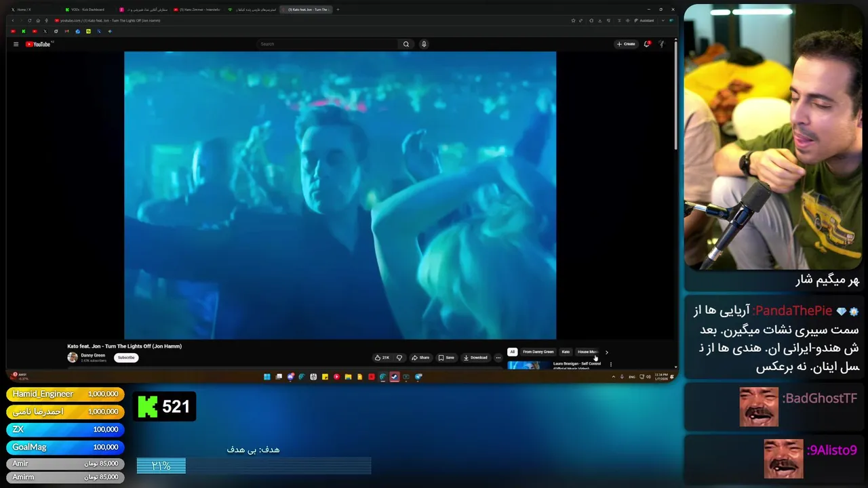Open the YouTube account avatar menu
The width and height of the screenshot is (868, 488).
pyautogui.click(x=662, y=44)
